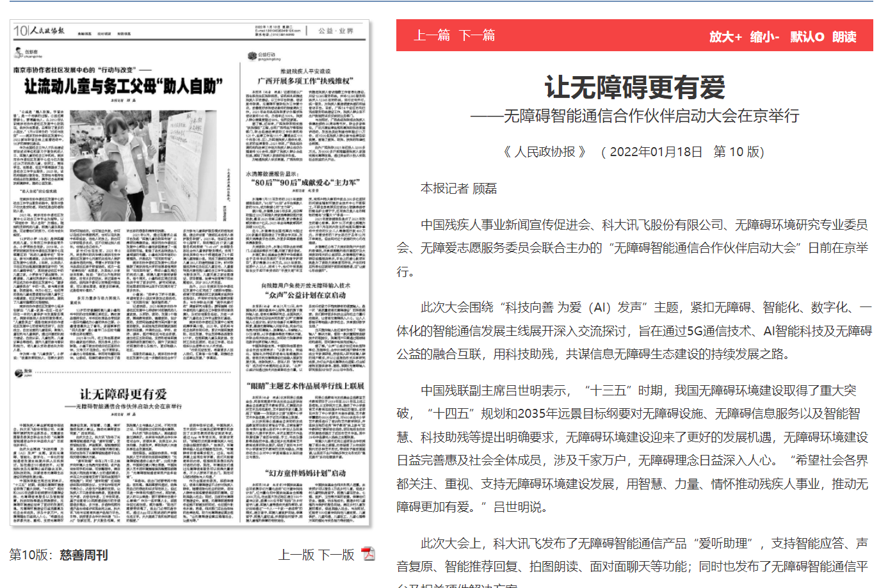Click the 慈善周刊 page name

coord(84,555)
